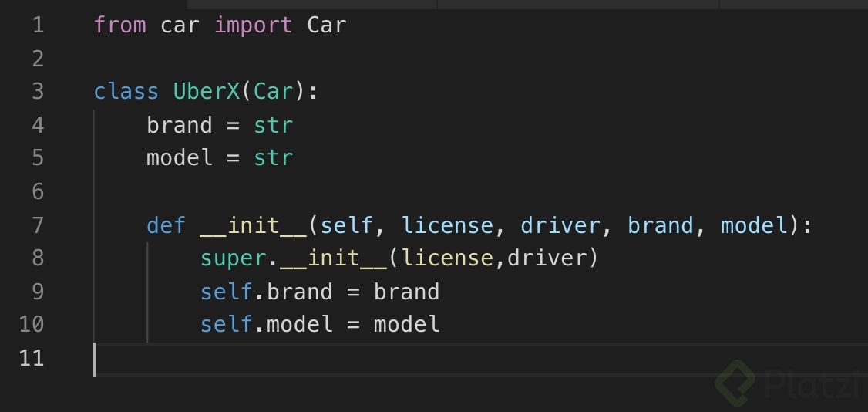The image size is (868, 412).
Task: Click the 'class' keyword on line 3
Action: click(x=126, y=91)
